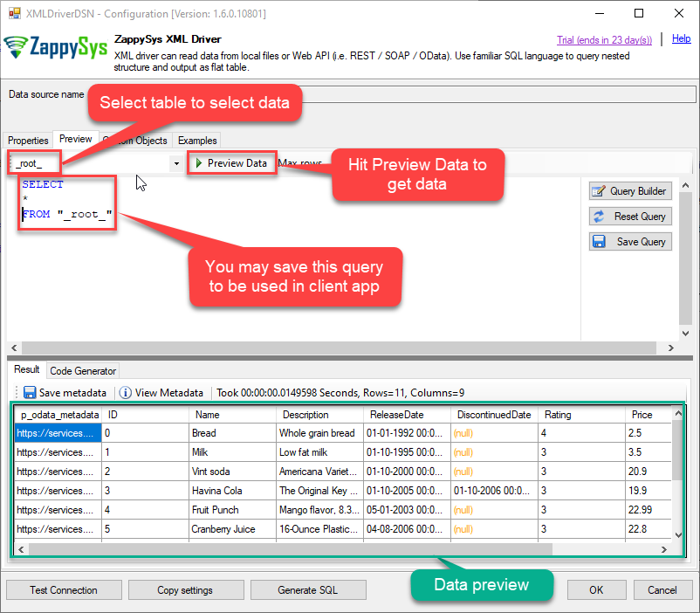Click the Rating column header
Image resolution: width=700 pixels, height=613 pixels.
pos(581,415)
